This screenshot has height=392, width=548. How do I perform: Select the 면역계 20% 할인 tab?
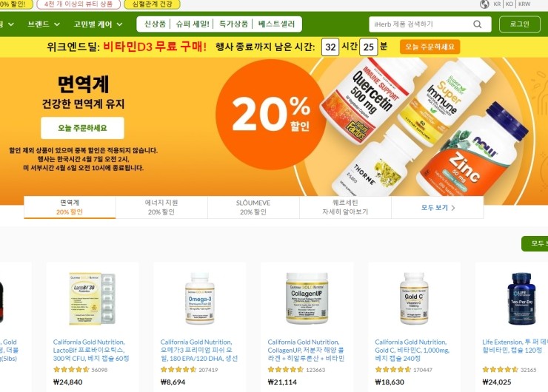(70, 207)
